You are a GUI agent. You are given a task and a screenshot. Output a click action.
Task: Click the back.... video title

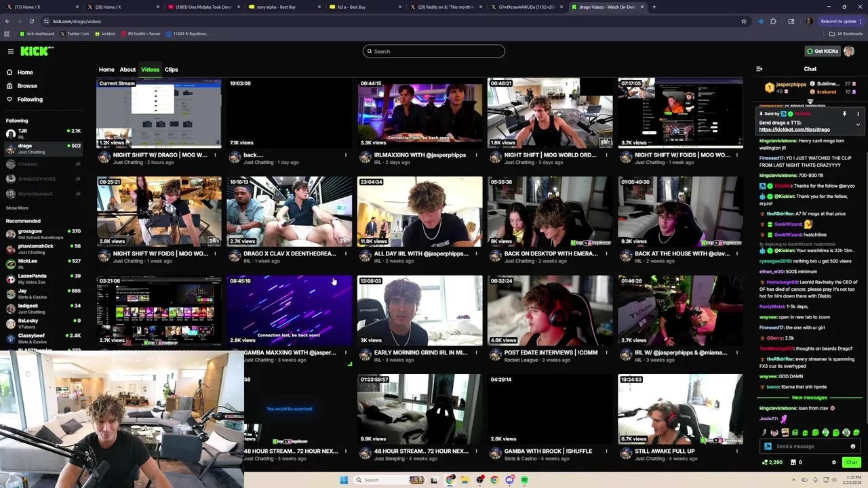(253, 155)
